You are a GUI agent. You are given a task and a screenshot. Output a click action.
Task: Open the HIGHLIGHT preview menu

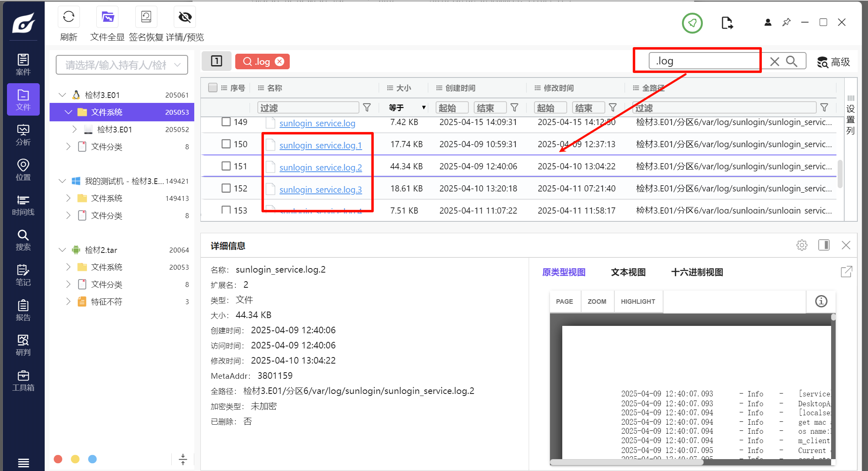point(638,302)
